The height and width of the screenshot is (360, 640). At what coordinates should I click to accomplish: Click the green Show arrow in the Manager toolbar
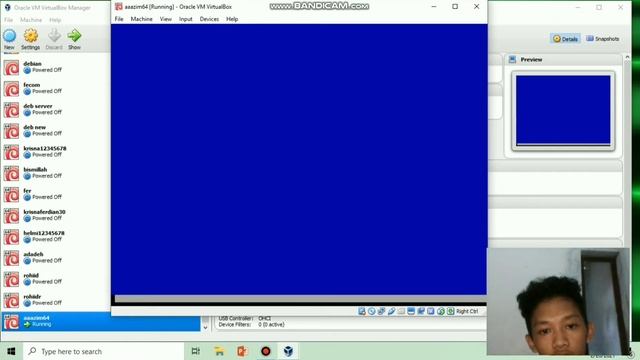coord(74,36)
